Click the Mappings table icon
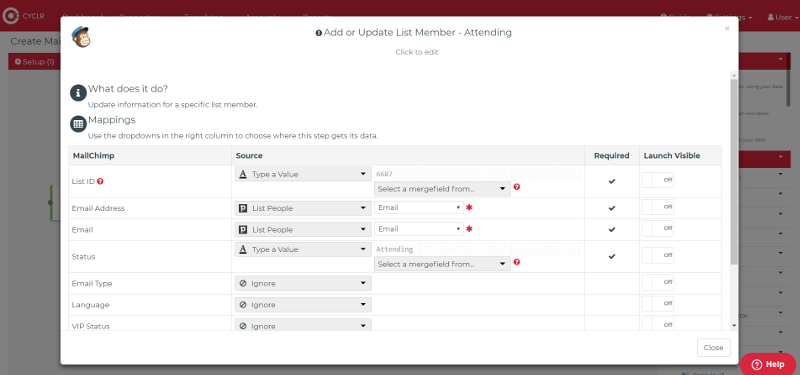Screen dimensions: 800x375 78,124
